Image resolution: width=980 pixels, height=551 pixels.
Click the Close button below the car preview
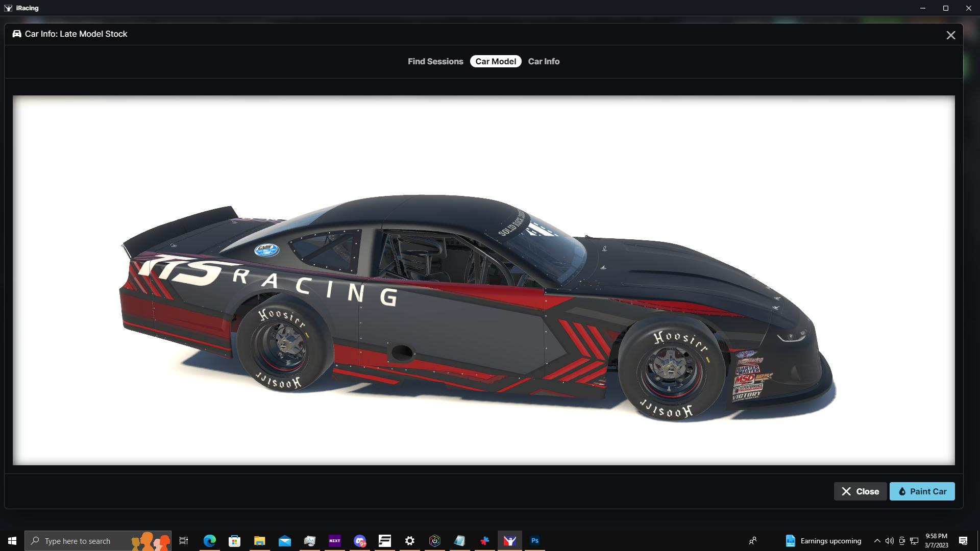860,491
